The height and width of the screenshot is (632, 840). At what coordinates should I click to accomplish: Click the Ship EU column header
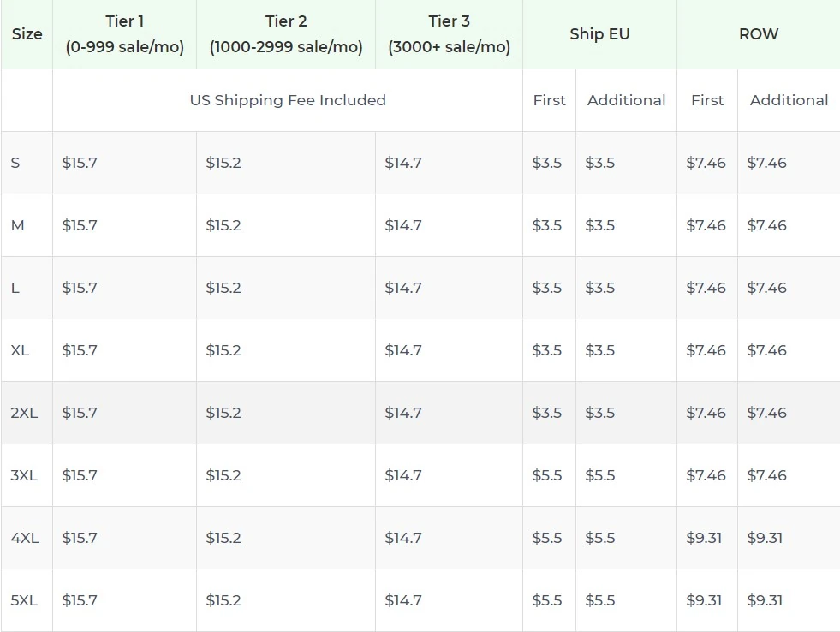point(600,33)
